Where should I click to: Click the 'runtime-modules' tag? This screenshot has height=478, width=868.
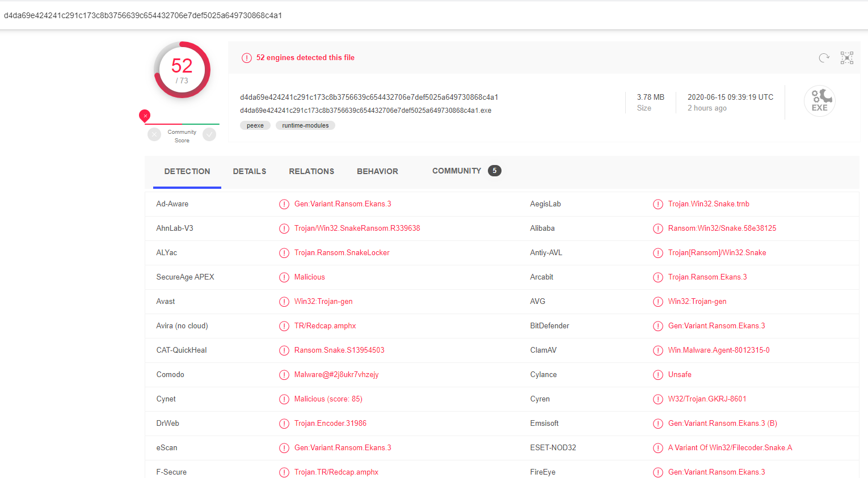pyautogui.click(x=305, y=125)
